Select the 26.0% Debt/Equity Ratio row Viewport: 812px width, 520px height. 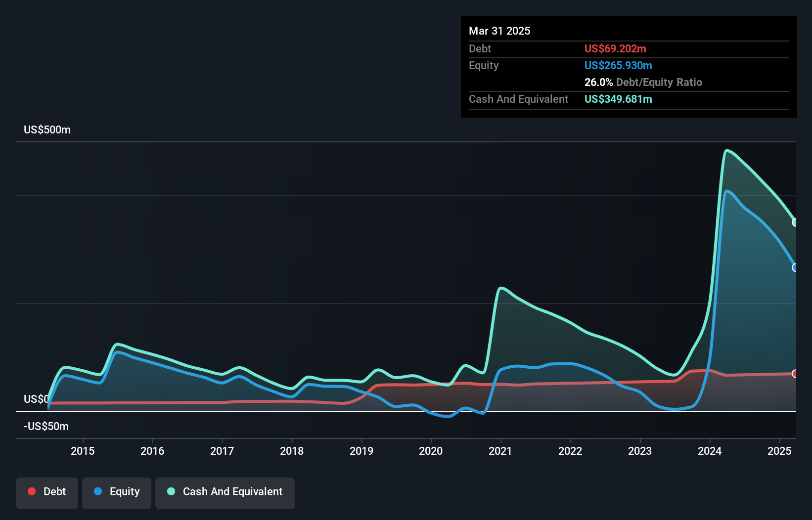click(x=643, y=82)
